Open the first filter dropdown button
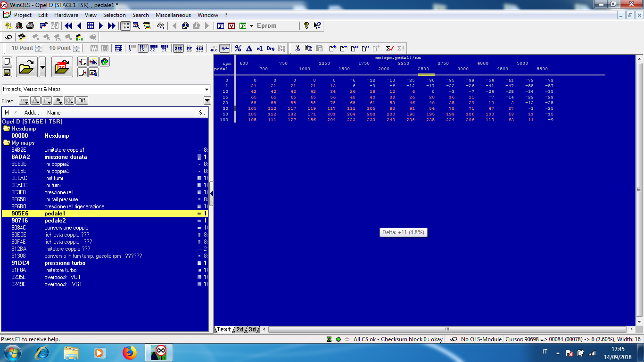This screenshot has height=362, width=644. tap(24, 100)
